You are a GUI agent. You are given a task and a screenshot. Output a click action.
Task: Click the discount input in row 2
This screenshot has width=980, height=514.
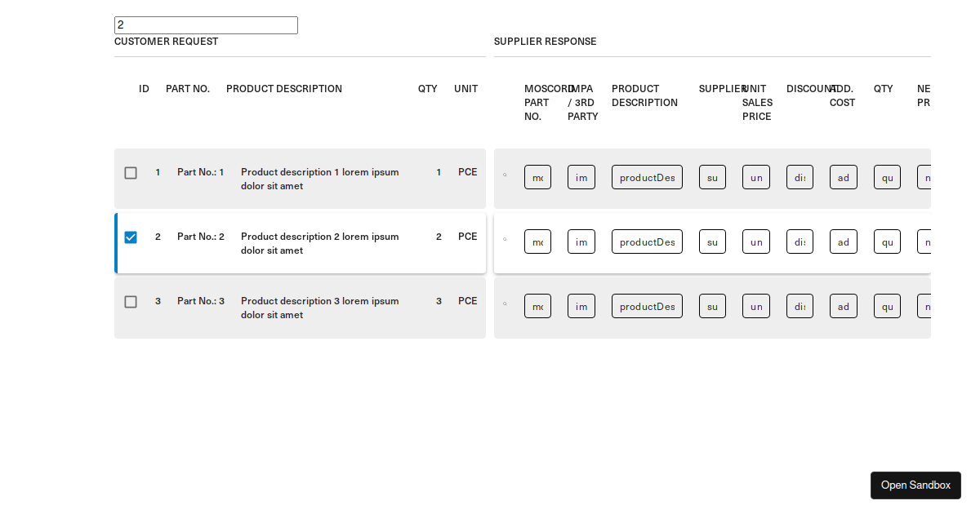coord(800,241)
